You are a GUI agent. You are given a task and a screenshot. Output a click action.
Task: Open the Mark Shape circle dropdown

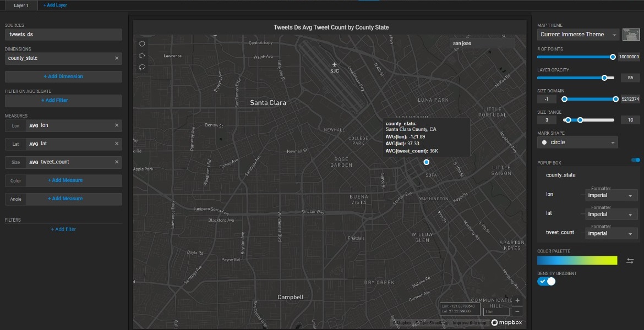[577, 142]
